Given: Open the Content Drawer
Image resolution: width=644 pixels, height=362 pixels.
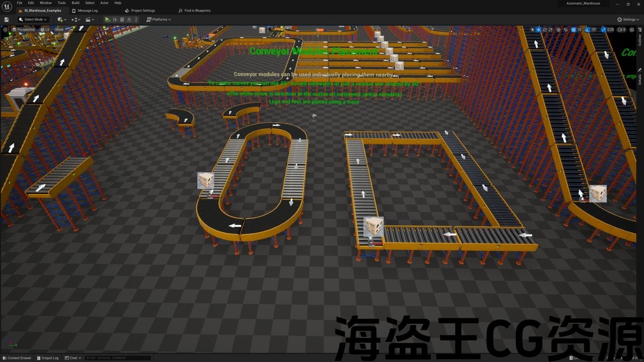Looking at the screenshot, I should click(17, 358).
